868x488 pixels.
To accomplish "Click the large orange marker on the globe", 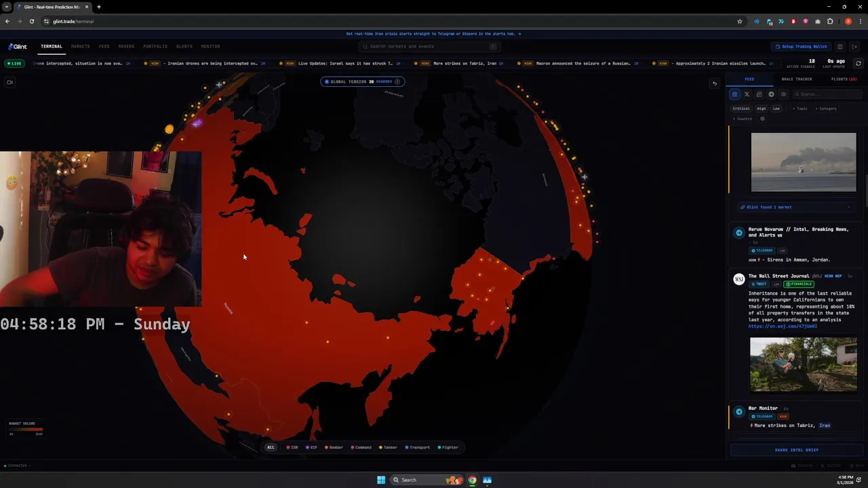I will 169,129.
